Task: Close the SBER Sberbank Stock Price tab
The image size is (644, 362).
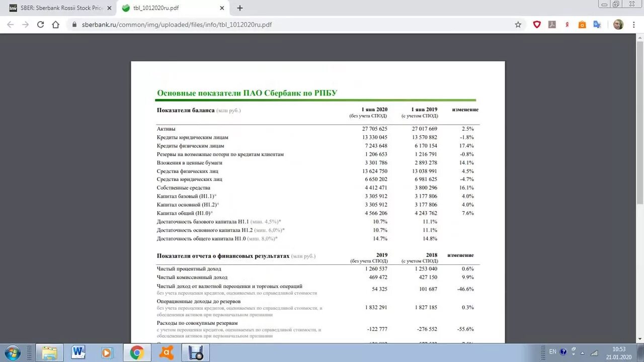Action: point(109,8)
